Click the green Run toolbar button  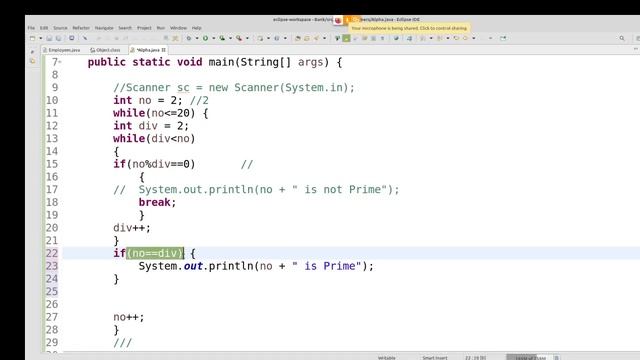coord(205,38)
